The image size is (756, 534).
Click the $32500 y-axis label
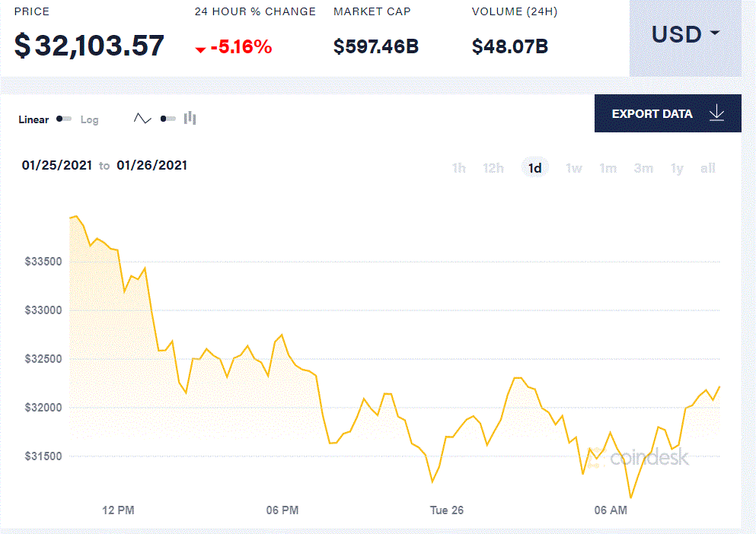tap(43, 359)
